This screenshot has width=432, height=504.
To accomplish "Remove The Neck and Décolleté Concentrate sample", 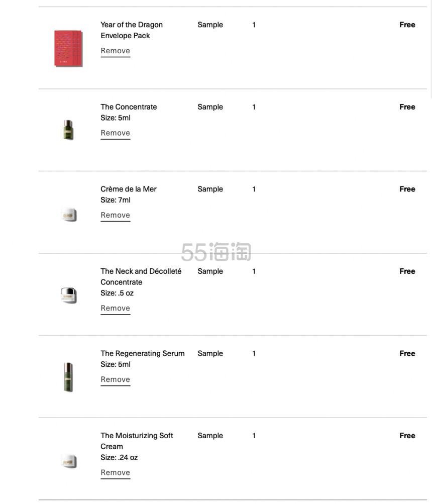I will coord(116,308).
